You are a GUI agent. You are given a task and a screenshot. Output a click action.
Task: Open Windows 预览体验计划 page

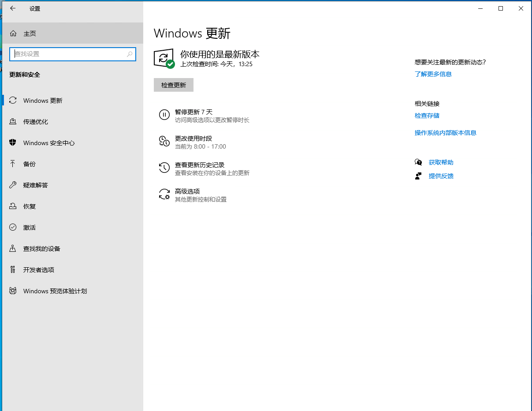click(x=73, y=291)
